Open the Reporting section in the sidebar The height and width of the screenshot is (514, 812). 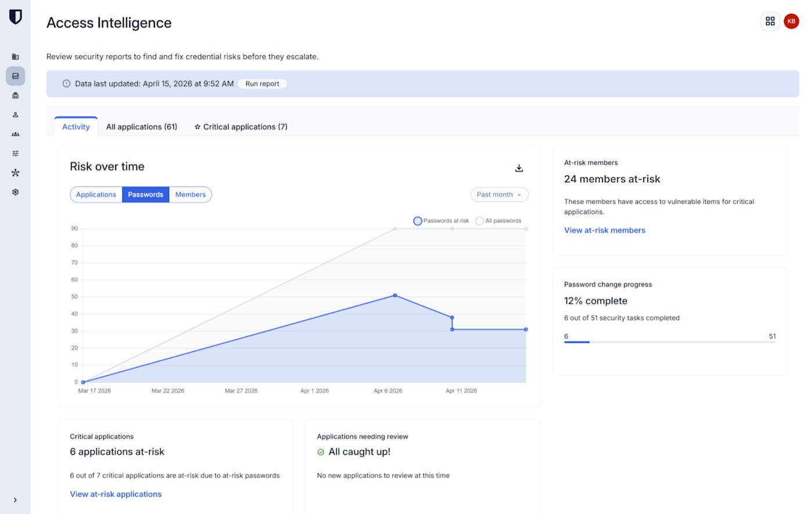(x=15, y=75)
